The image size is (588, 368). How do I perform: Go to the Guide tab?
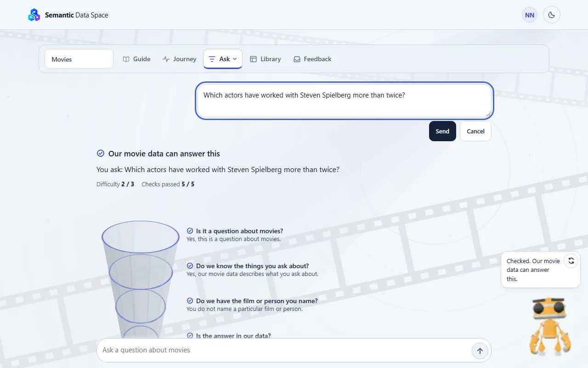tap(137, 59)
